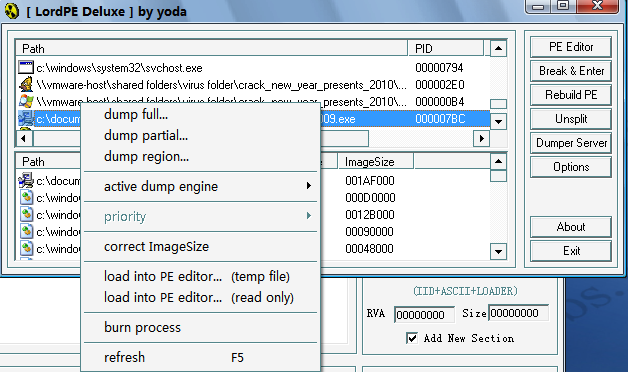
Task: Choose dump full... from context menu
Action: click(136, 115)
